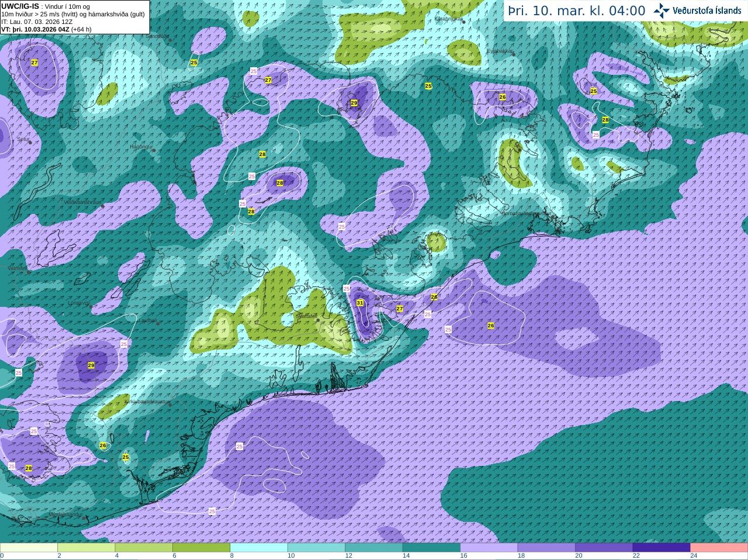Click the legend scale value 0
The height and width of the screenshot is (560, 748).
pos(2,556)
